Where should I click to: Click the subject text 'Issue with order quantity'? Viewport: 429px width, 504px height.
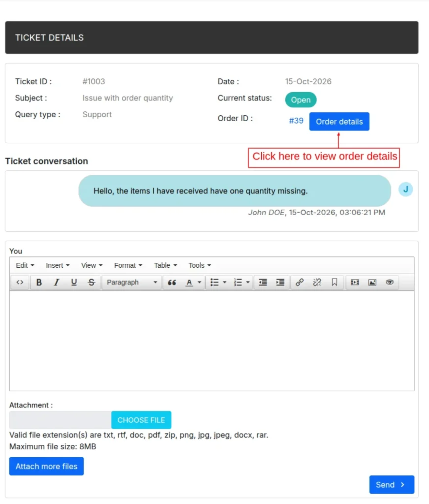coord(127,98)
